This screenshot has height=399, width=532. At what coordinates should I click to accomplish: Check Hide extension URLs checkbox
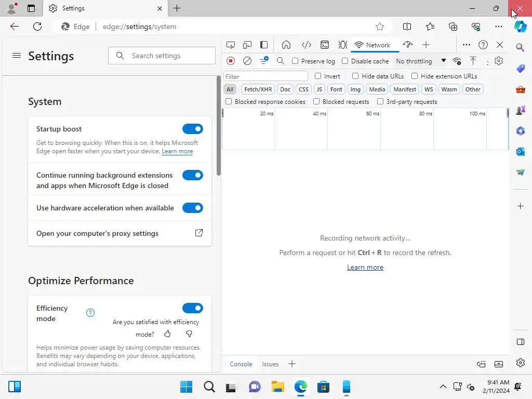pyautogui.click(x=415, y=76)
